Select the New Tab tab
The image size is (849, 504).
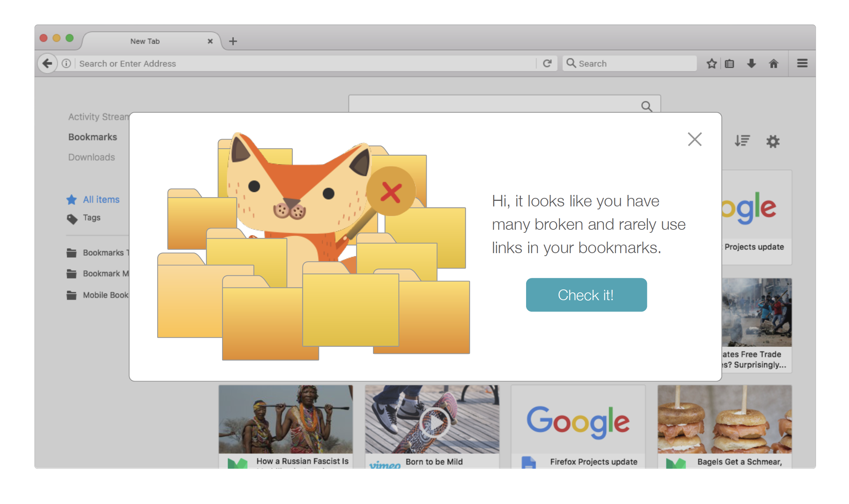[x=145, y=41]
